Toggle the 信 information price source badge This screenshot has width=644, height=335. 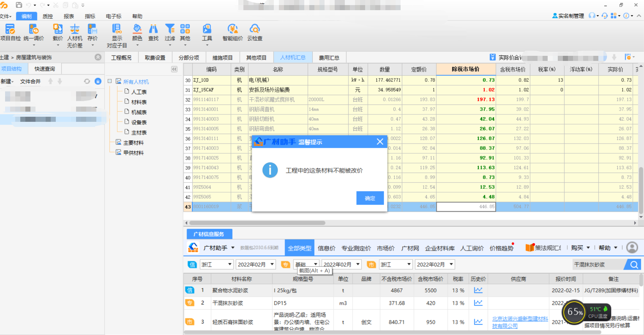click(x=192, y=265)
